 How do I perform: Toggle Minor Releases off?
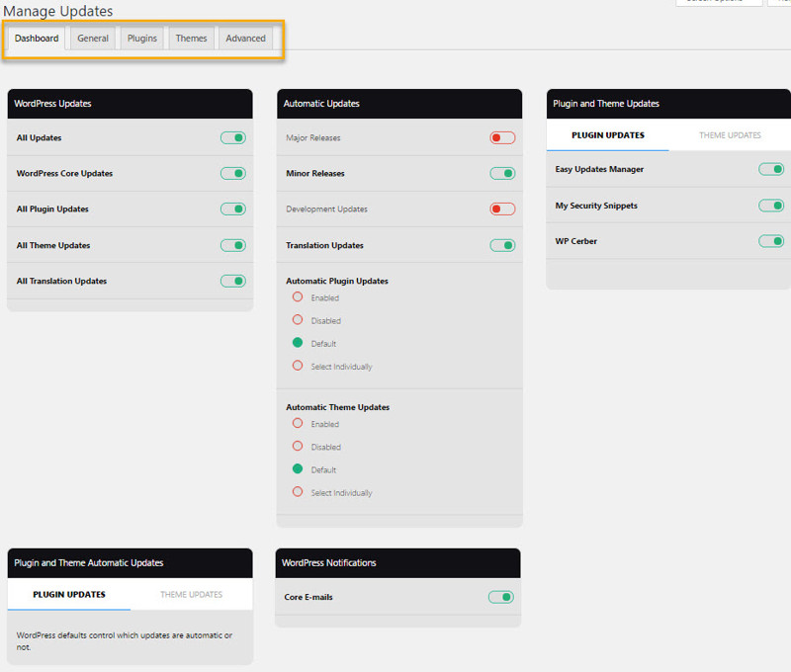point(501,173)
